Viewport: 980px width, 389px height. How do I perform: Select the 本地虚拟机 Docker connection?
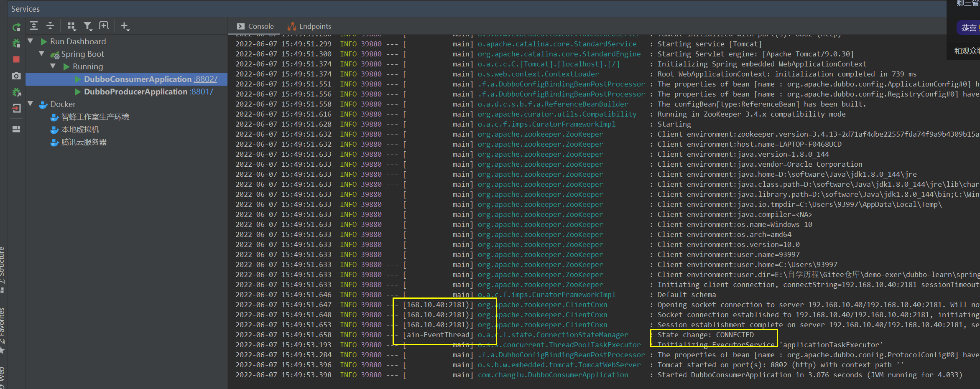pyautogui.click(x=80, y=130)
